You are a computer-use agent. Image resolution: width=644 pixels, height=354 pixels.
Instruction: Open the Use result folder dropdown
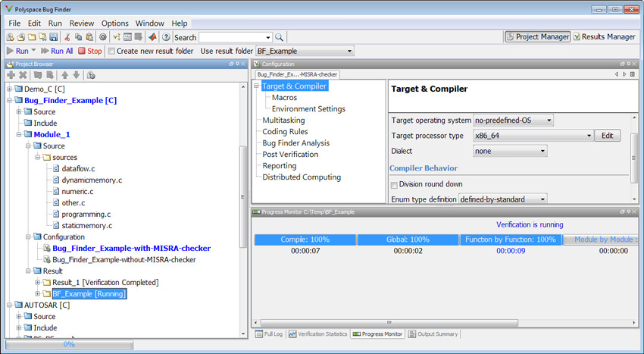[x=350, y=52]
